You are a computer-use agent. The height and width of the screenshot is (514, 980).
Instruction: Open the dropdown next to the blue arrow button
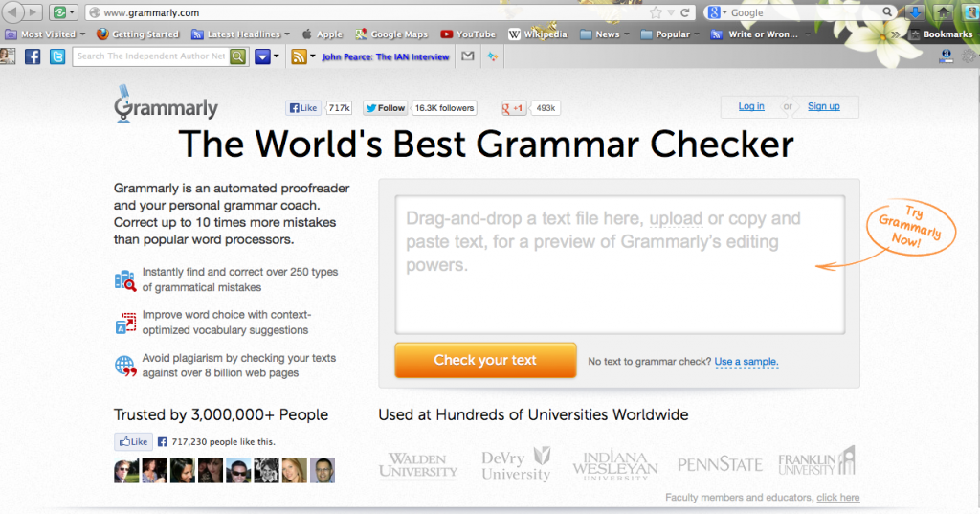click(x=277, y=56)
